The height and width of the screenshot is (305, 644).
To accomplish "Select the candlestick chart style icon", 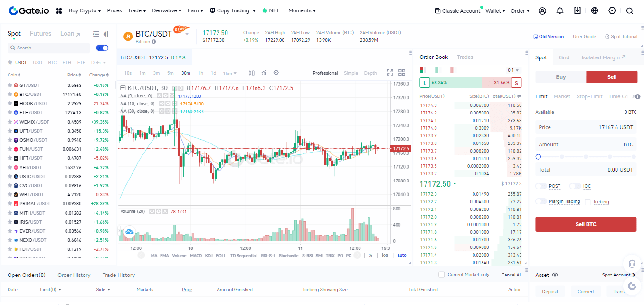I will click(x=251, y=73).
